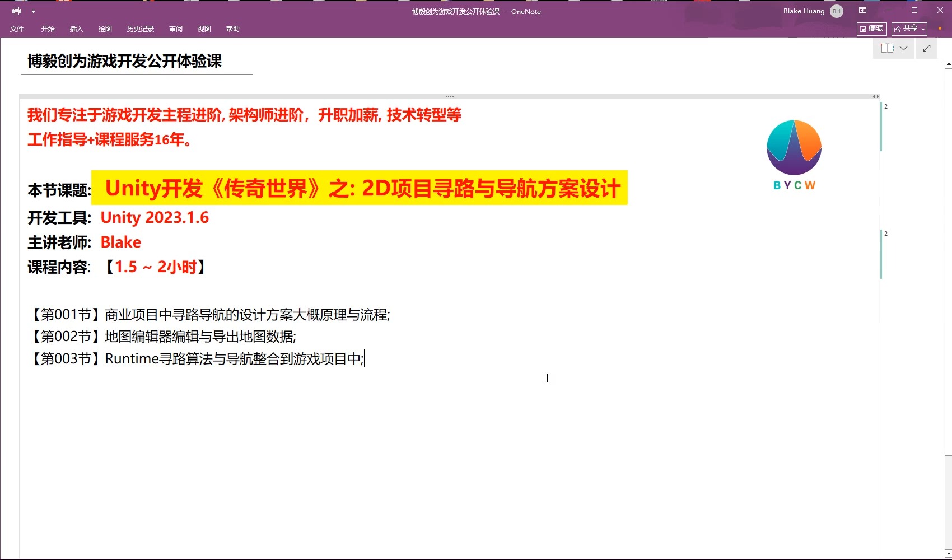Click the note container top drag handle
The image size is (952, 560).
pyautogui.click(x=449, y=96)
